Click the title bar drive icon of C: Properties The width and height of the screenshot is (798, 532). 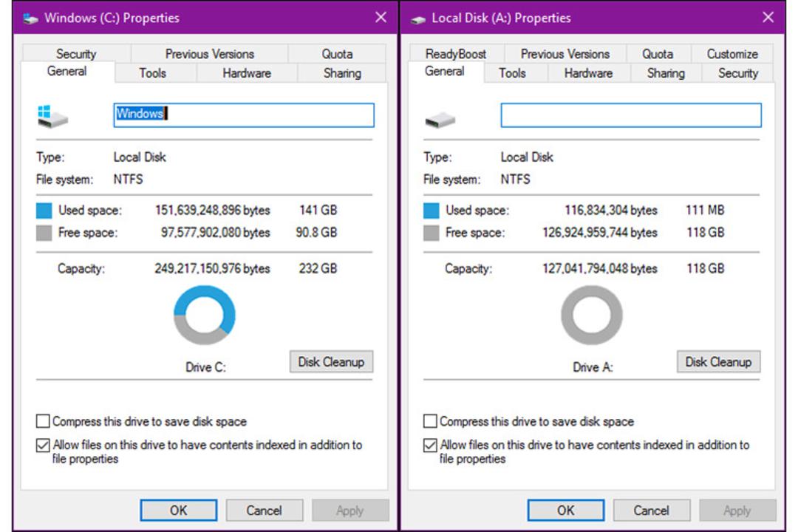(x=30, y=18)
